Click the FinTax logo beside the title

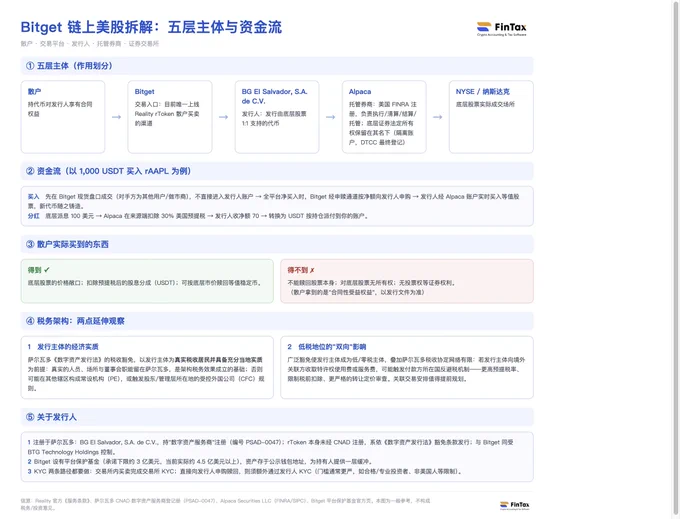click(501, 29)
